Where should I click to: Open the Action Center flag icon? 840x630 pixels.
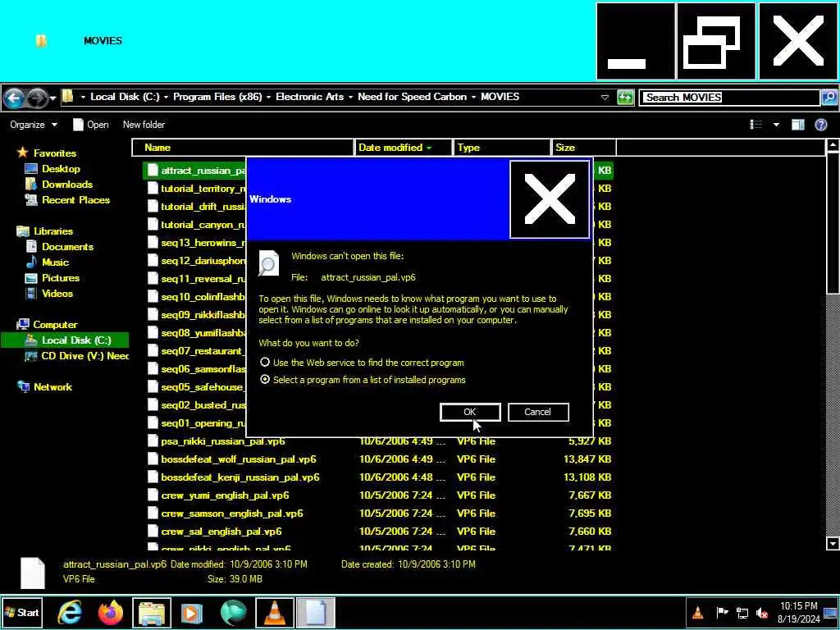(722, 612)
